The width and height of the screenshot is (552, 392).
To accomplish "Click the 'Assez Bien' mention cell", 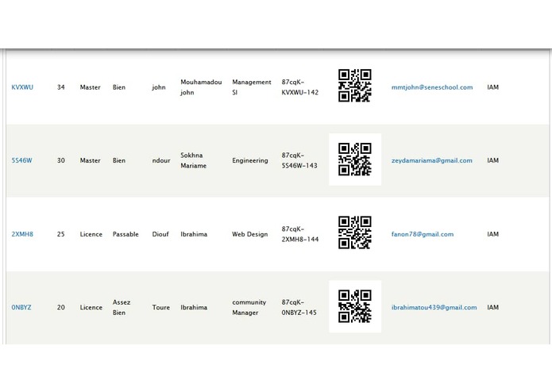I will point(122,307).
